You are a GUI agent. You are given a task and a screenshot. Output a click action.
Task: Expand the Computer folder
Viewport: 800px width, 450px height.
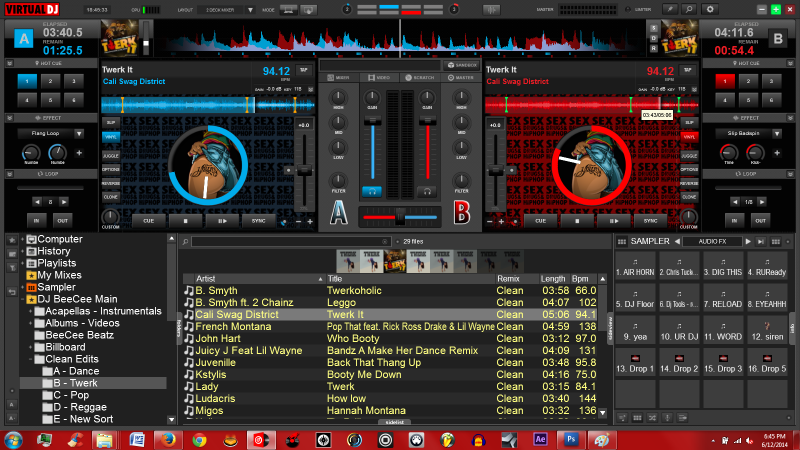click(x=22, y=239)
